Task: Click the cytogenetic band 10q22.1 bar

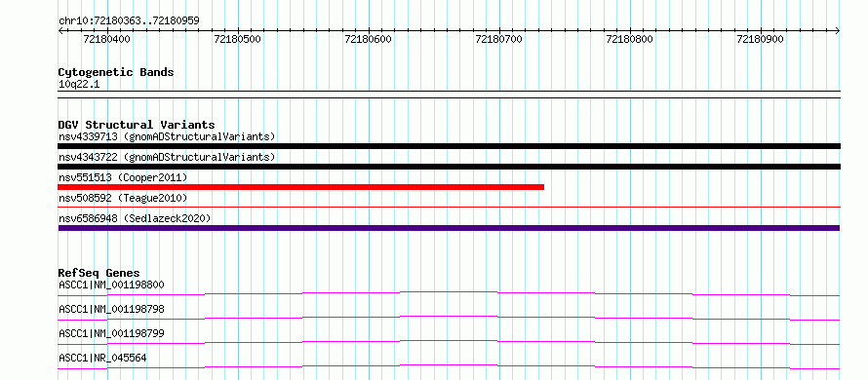Action: (x=449, y=95)
